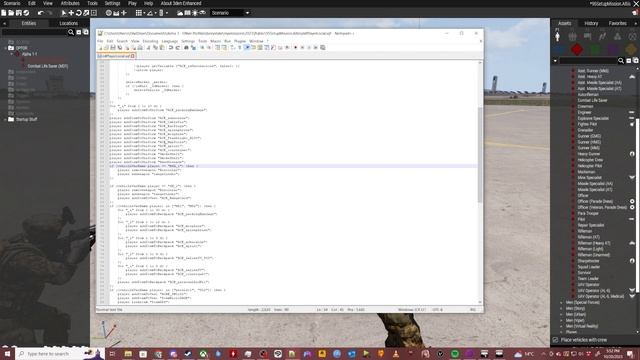Image resolution: width=640 pixels, height=360 pixels.
Task: Select the Compositions asset category icon
Action: [x=572, y=36]
